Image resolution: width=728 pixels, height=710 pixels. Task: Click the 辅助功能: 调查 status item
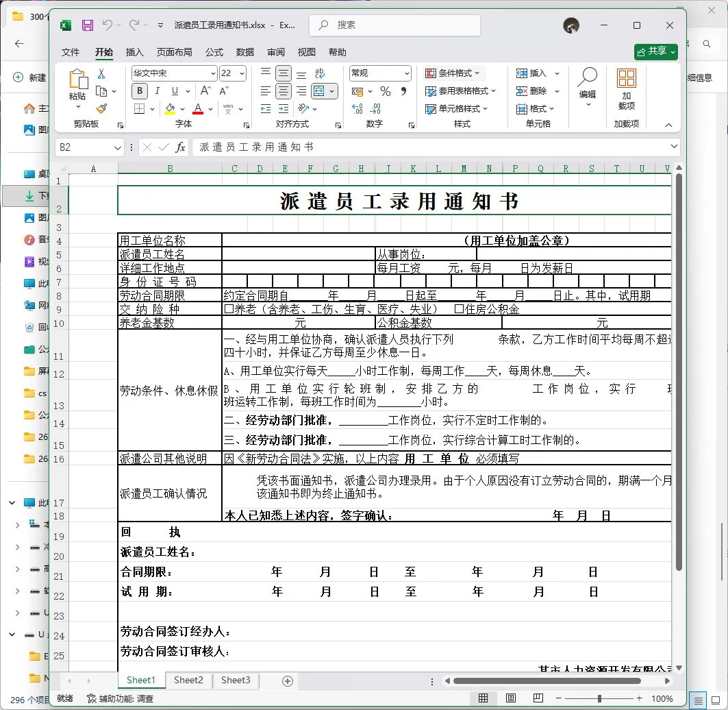(x=121, y=698)
